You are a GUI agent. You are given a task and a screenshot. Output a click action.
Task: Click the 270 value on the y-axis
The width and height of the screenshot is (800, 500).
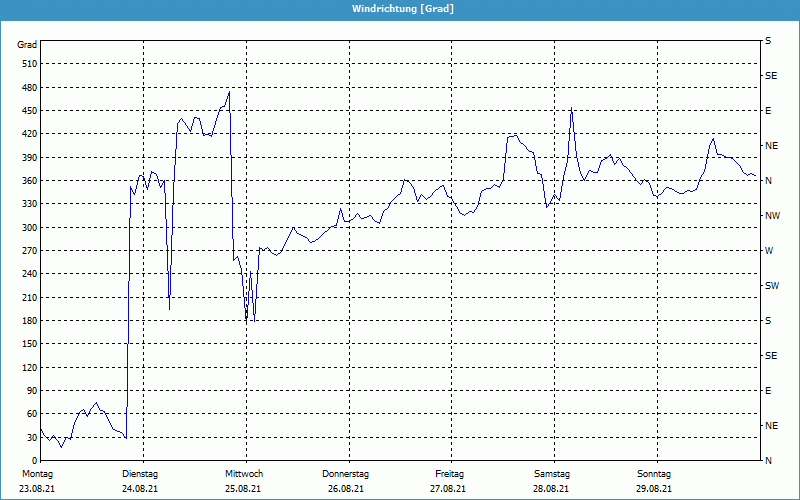coord(27,251)
